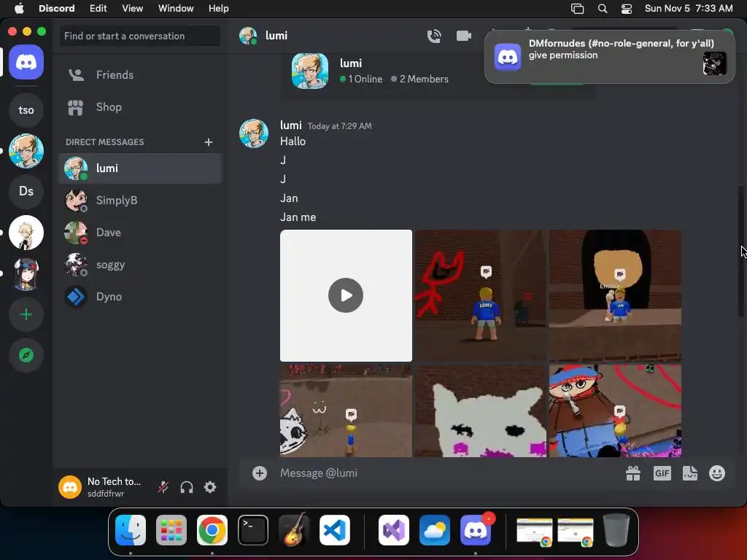Send a gift via gift icon
747x560 pixels.
click(x=633, y=472)
